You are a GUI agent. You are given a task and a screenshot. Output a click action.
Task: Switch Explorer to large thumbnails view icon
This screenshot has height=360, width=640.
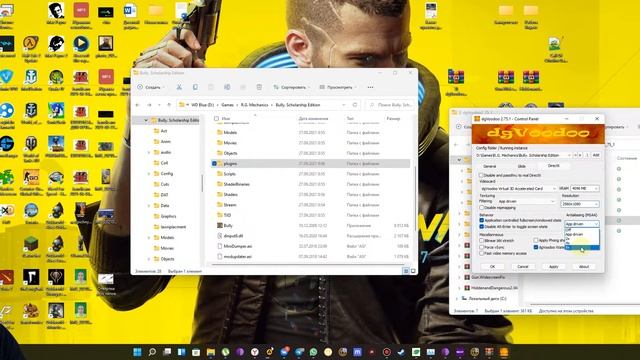coord(413,271)
